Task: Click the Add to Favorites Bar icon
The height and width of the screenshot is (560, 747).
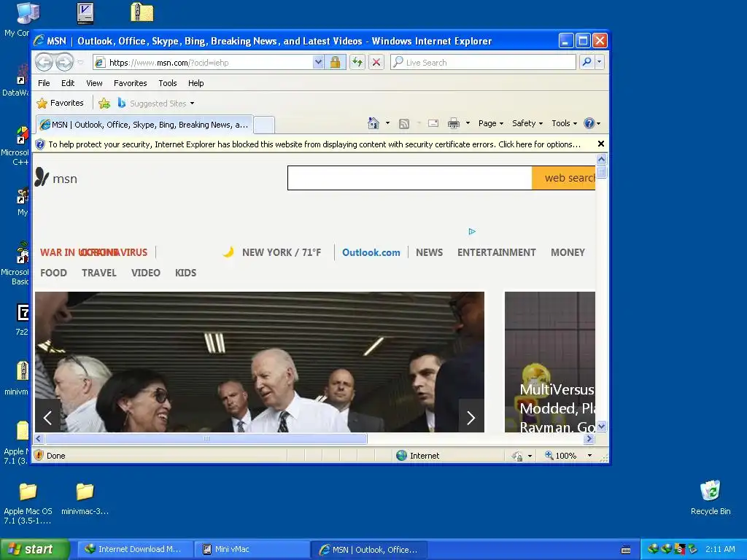Action: 104,103
